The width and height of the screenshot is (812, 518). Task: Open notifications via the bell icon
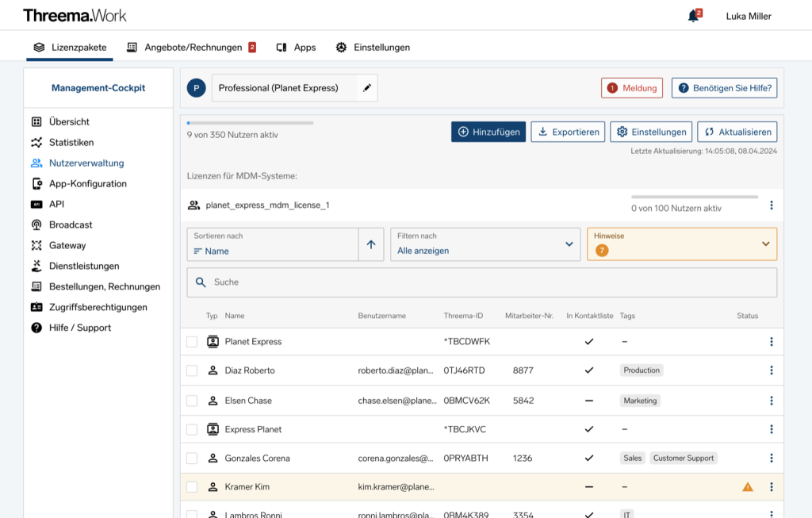click(x=691, y=15)
